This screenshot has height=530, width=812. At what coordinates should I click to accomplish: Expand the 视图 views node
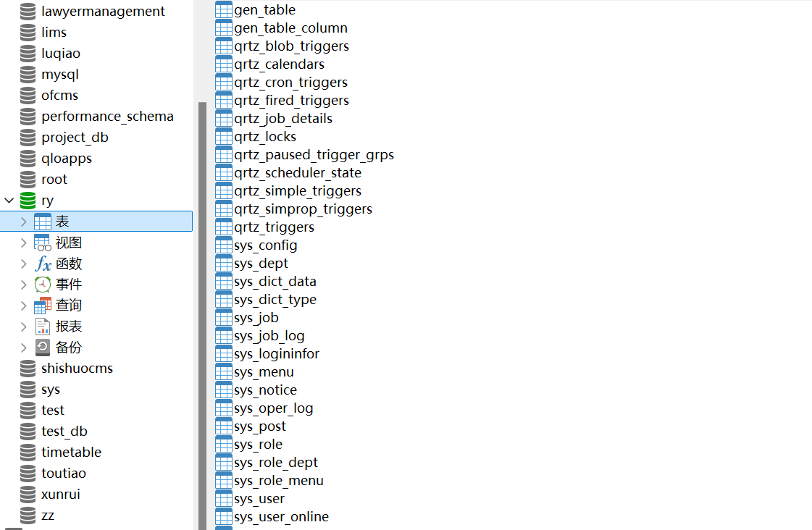(24, 243)
